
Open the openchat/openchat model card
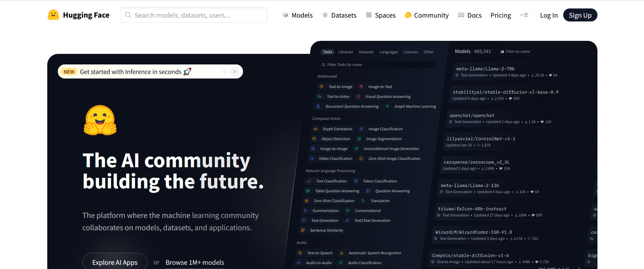click(522, 118)
